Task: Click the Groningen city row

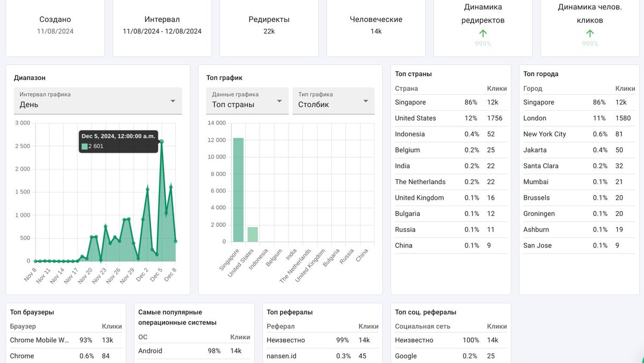Action: coord(579,214)
